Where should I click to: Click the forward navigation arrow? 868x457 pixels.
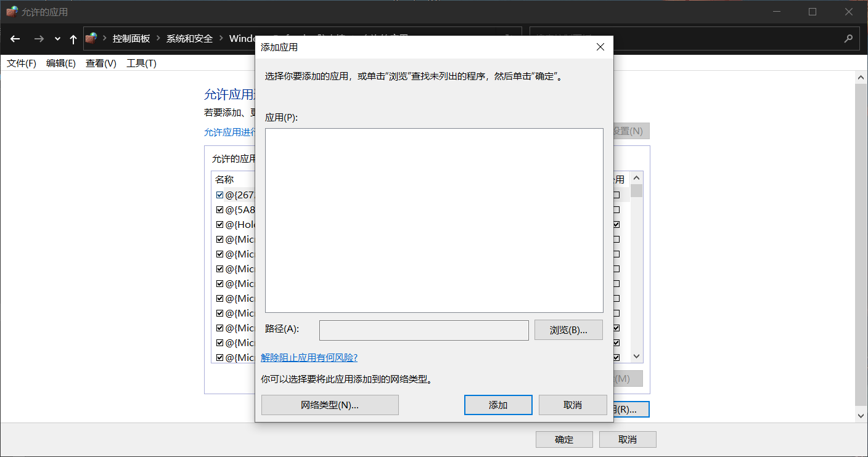coord(38,39)
